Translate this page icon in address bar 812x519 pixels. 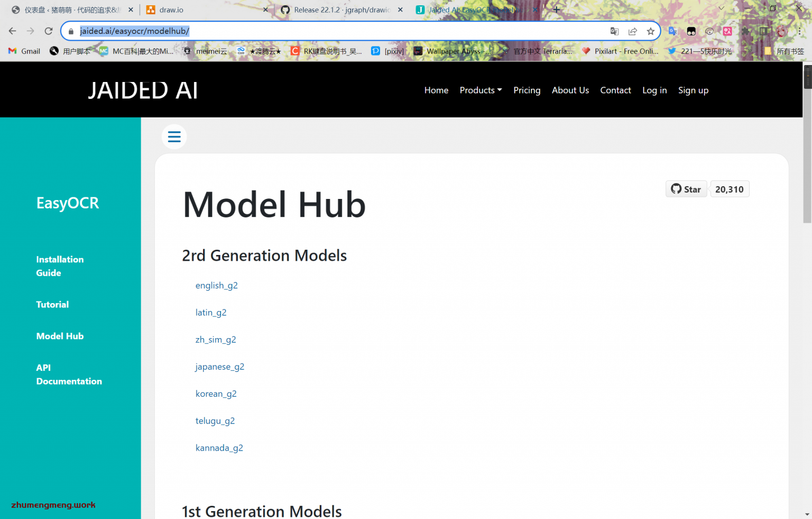tap(614, 31)
